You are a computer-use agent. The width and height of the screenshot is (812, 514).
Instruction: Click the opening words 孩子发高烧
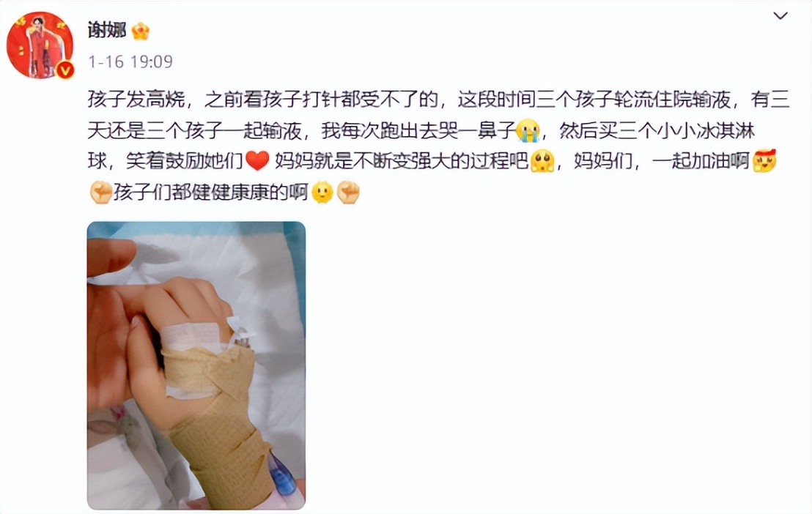pos(136,99)
